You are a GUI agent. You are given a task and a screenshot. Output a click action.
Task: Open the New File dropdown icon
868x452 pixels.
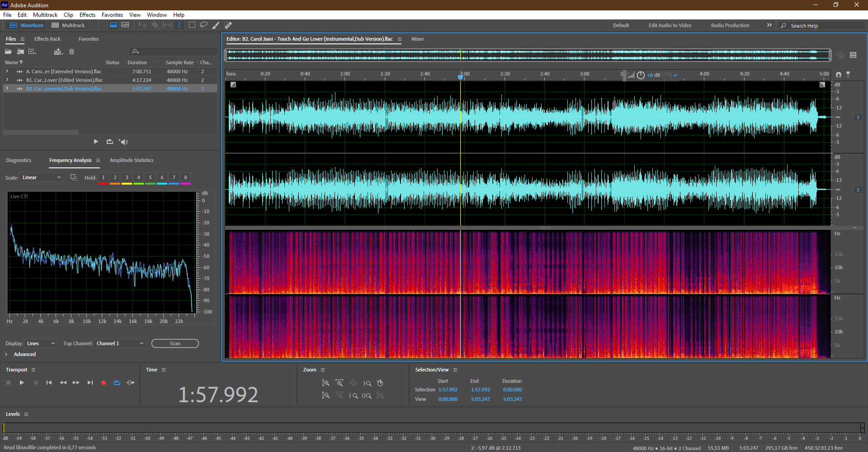coord(33,52)
